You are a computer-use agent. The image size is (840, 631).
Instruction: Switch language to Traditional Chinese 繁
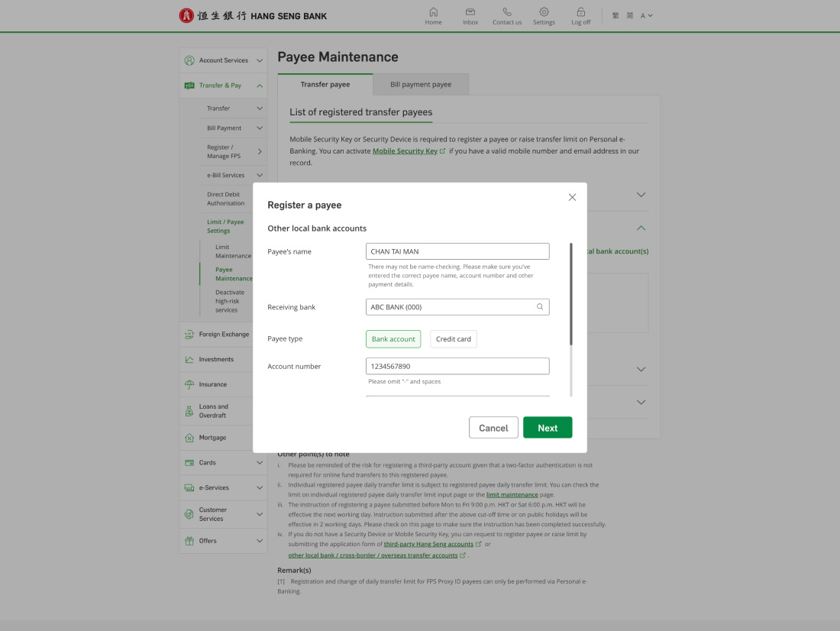(615, 15)
